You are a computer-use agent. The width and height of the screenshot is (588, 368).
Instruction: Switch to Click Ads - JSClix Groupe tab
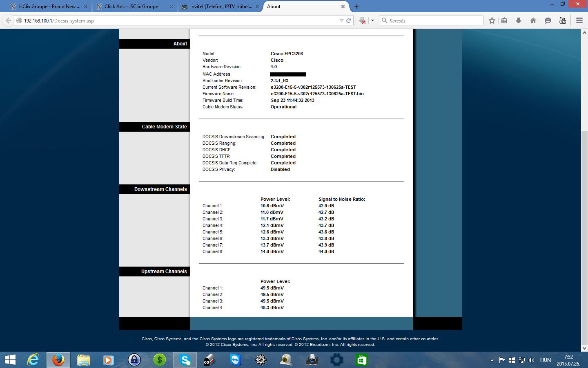tap(131, 7)
